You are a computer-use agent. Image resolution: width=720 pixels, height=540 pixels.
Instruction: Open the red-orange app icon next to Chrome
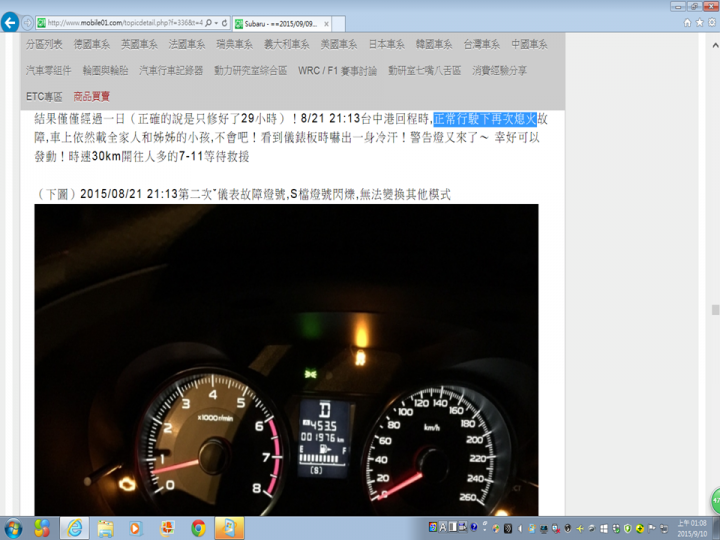pyautogui.click(x=167, y=529)
